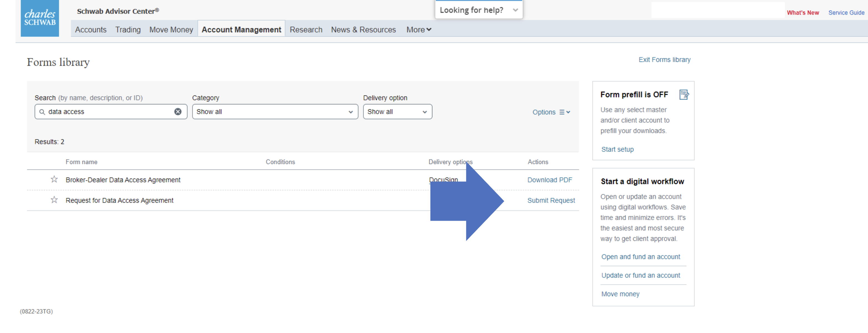Click the form prefill document icon
Viewport: 868px width, 333px height.
tap(684, 95)
